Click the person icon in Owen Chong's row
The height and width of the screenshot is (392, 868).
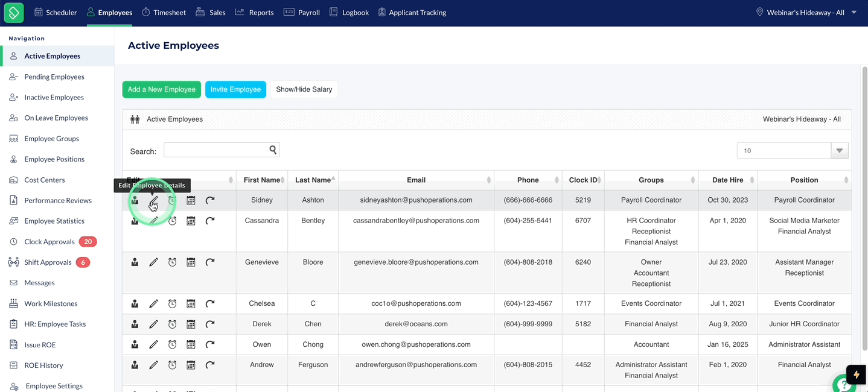pos(135,344)
